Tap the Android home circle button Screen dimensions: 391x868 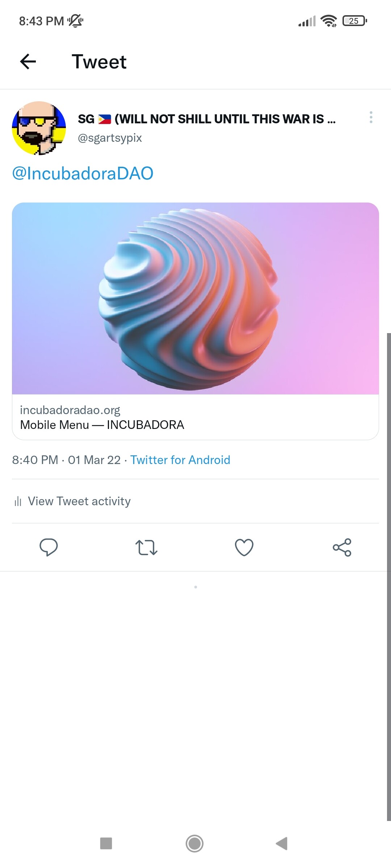click(x=195, y=843)
